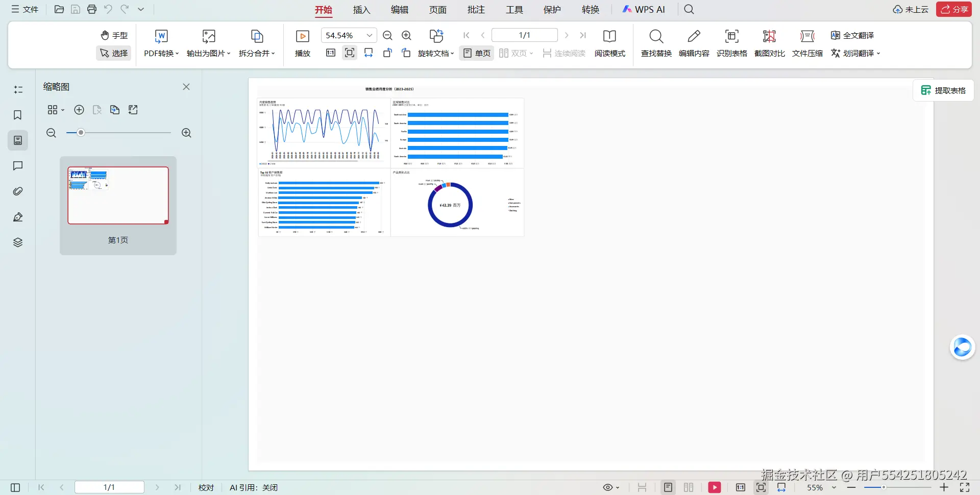This screenshot has height=495, width=980.
Task: Open the 文件 menu
Action: pyautogui.click(x=25, y=9)
